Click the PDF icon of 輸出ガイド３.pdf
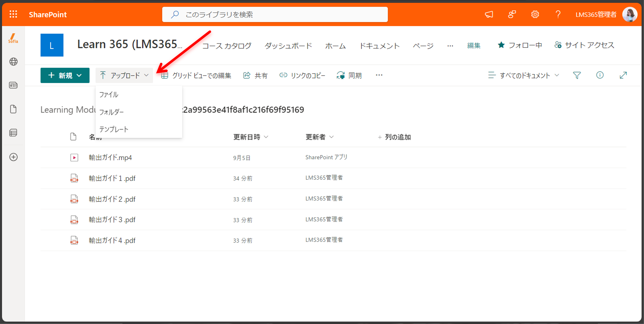Screen dimensions: 644x324 (74, 220)
